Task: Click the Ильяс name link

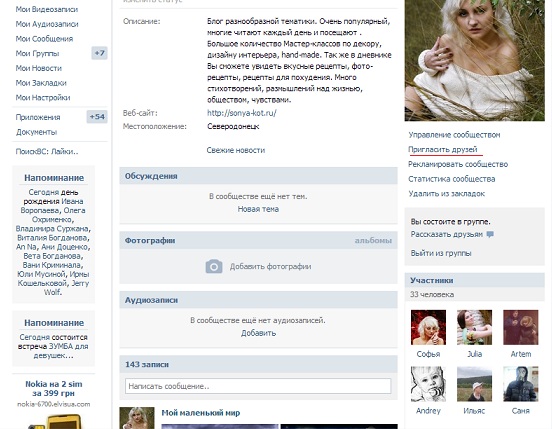Action: point(475,411)
